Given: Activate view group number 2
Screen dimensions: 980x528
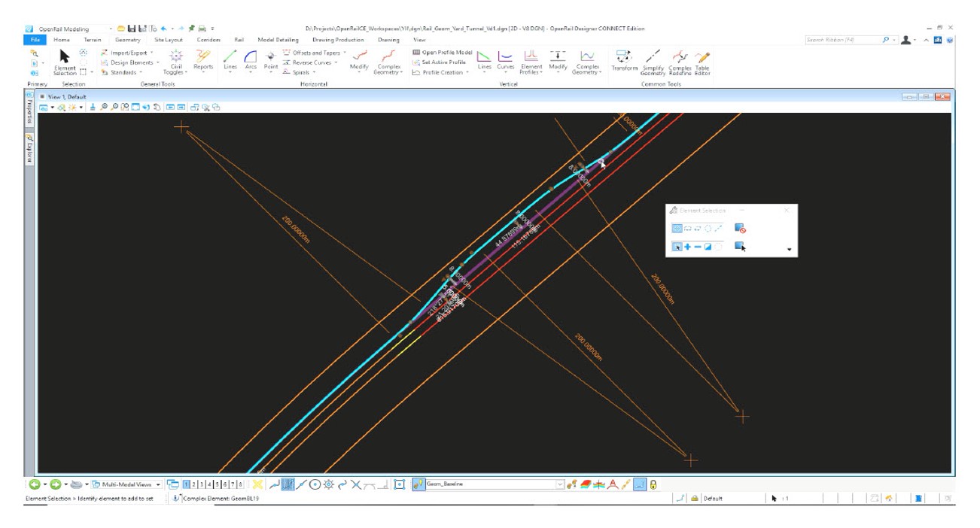Looking at the screenshot, I should click(193, 485).
